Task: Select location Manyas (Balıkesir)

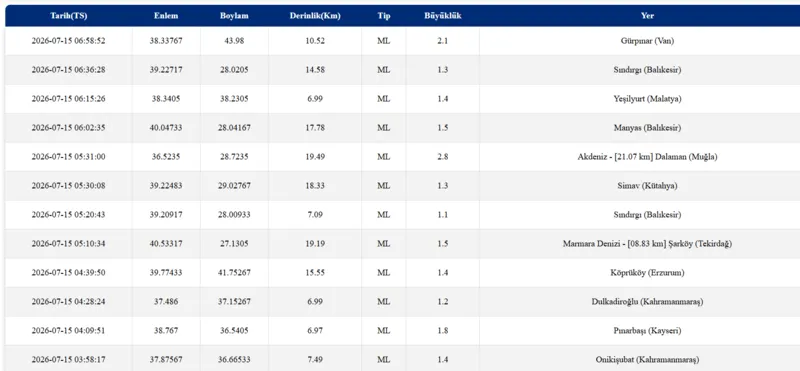Action: pos(647,128)
